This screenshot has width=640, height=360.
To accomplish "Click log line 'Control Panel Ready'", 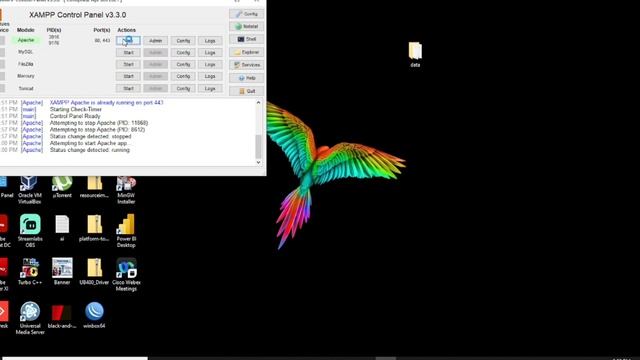I will 75,116.
